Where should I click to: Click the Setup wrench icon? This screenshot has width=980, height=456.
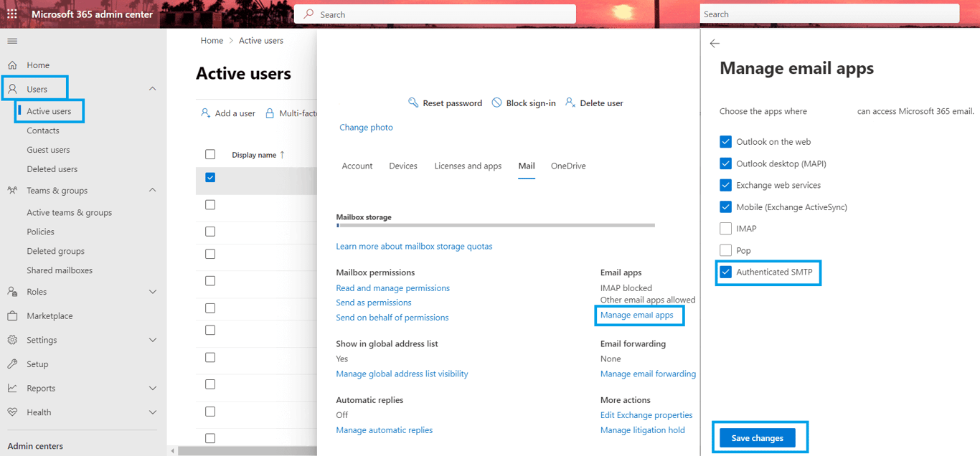pos(12,364)
